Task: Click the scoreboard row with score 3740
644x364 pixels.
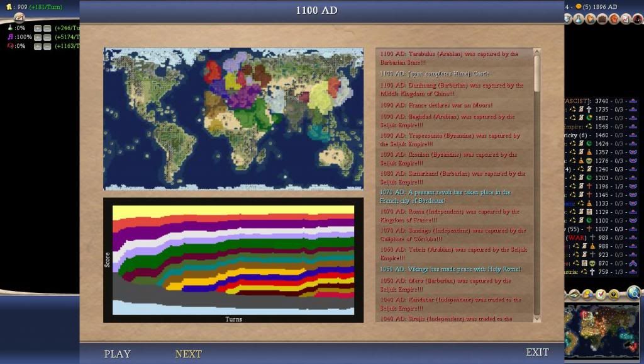Action: 601,101
